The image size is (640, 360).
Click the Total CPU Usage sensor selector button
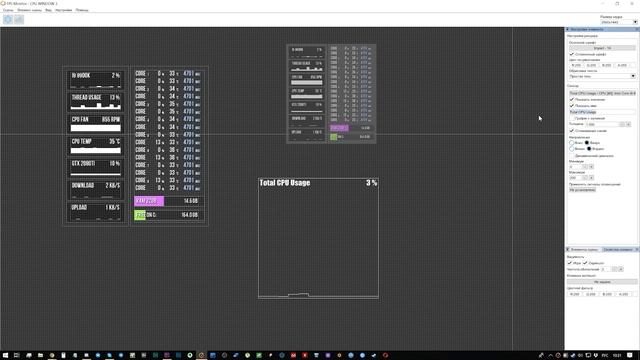tap(602, 93)
